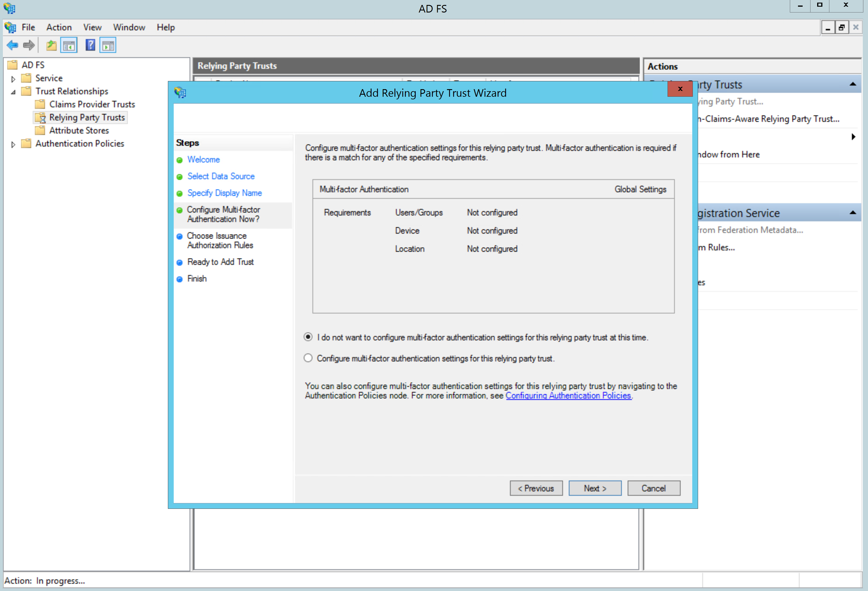Image resolution: width=868 pixels, height=591 pixels.
Task: Click 'Window from Here' action
Action: tap(729, 154)
